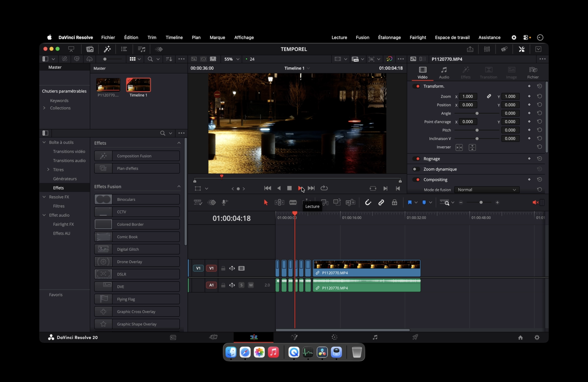Enable the Zoom dynamique toggle
Image resolution: width=588 pixels, height=382 pixels.
point(416,169)
